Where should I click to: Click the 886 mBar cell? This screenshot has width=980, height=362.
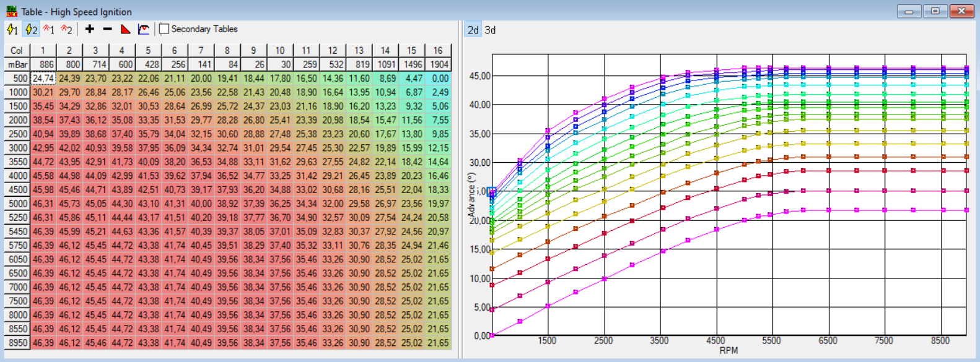[43, 64]
